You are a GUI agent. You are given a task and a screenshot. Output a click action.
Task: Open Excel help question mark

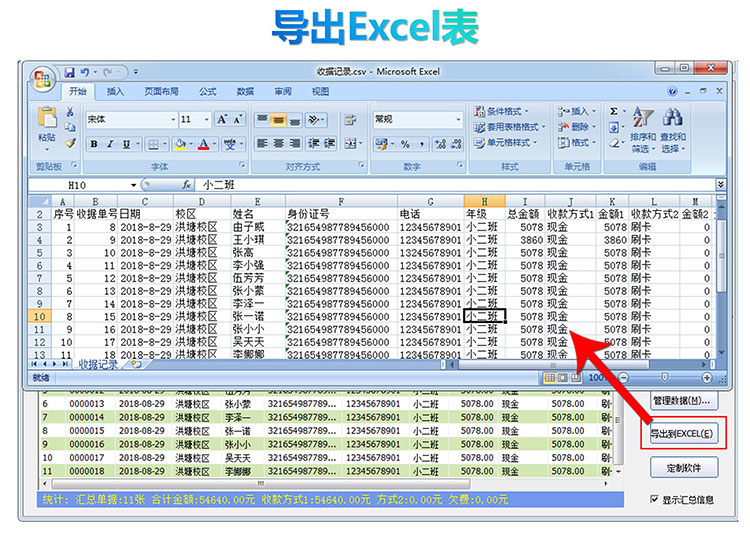[673, 91]
